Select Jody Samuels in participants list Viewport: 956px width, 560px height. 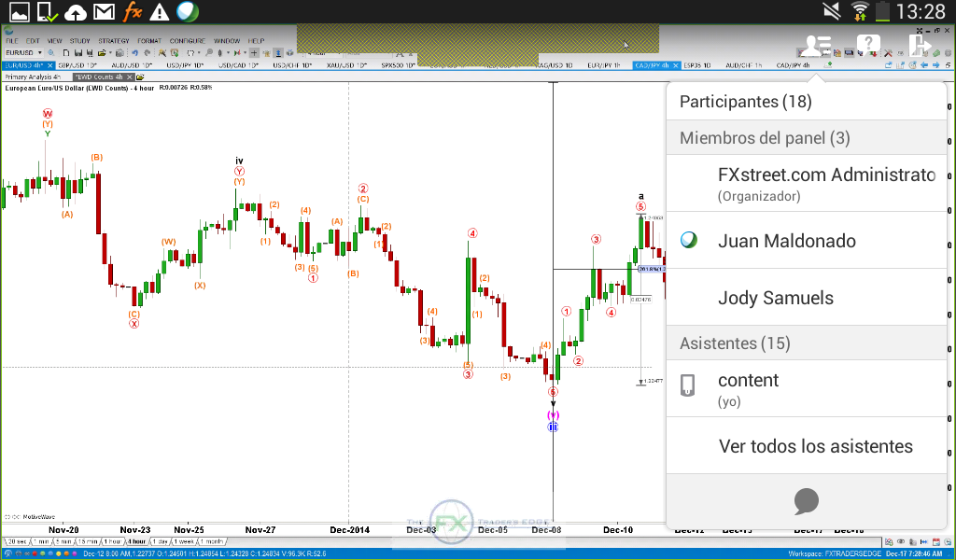(775, 299)
